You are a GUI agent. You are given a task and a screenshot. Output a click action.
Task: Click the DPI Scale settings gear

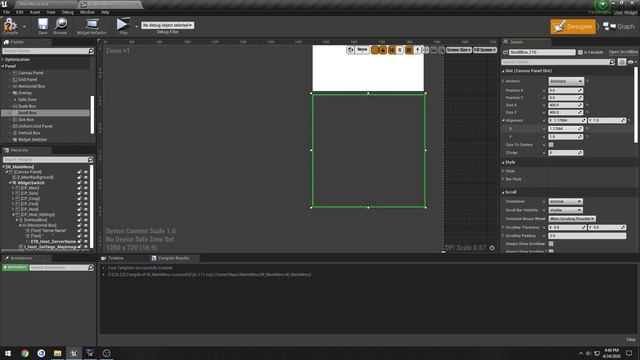coord(492,248)
